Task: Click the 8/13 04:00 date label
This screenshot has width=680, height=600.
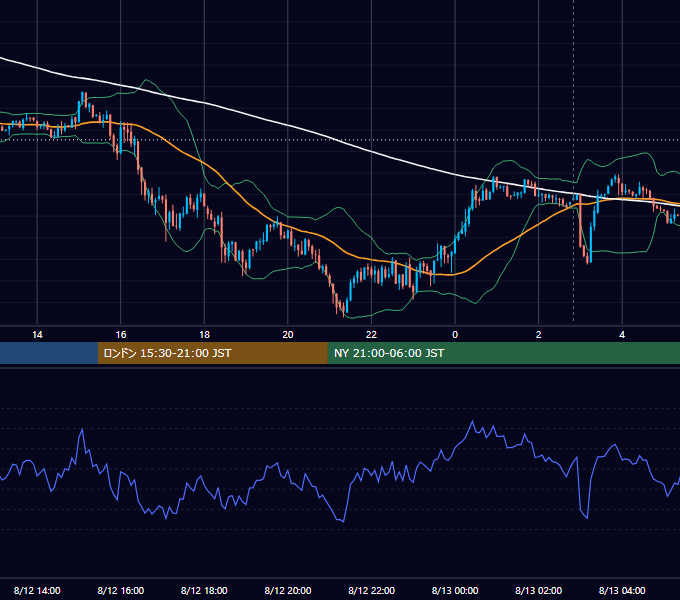Action: [x=622, y=590]
